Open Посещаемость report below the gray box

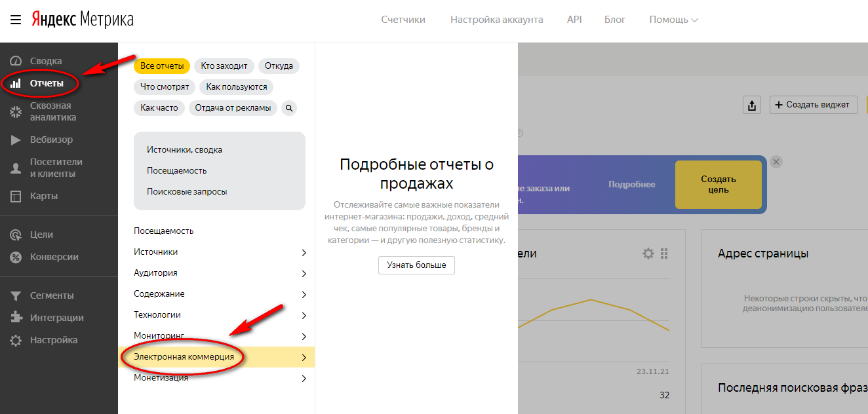[x=164, y=231]
